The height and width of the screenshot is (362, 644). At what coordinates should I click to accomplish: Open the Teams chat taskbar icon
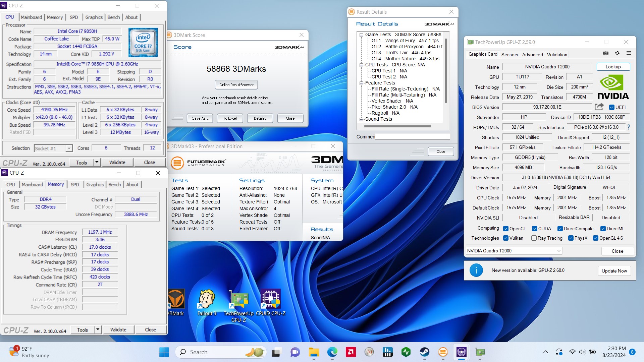(295, 352)
